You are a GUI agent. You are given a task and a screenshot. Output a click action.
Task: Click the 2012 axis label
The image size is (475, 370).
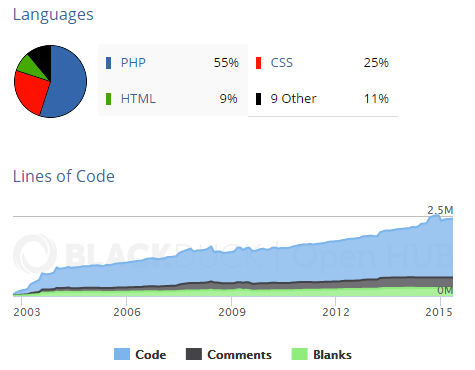tap(336, 312)
